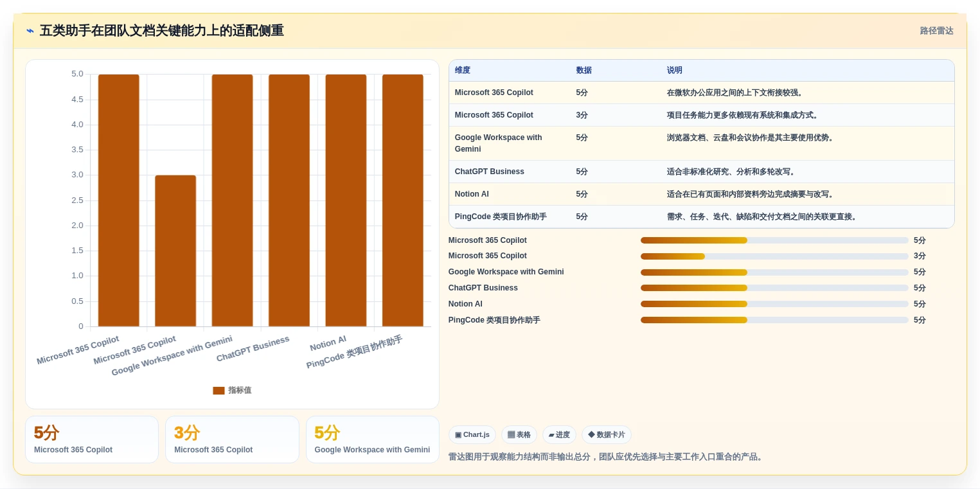Click the chart bar that reaches 3.0
Viewport: 980px width, 489px height.
pos(175,251)
